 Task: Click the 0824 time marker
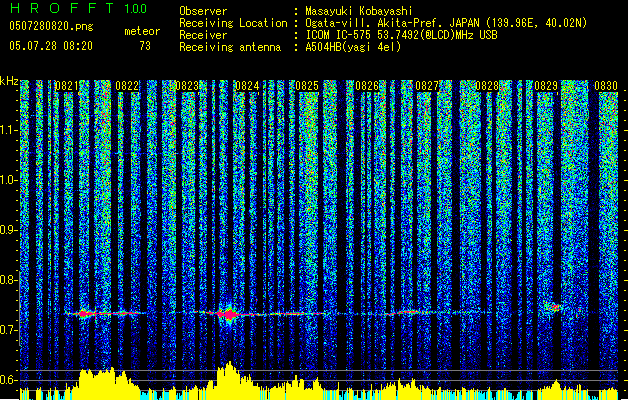coord(247,86)
